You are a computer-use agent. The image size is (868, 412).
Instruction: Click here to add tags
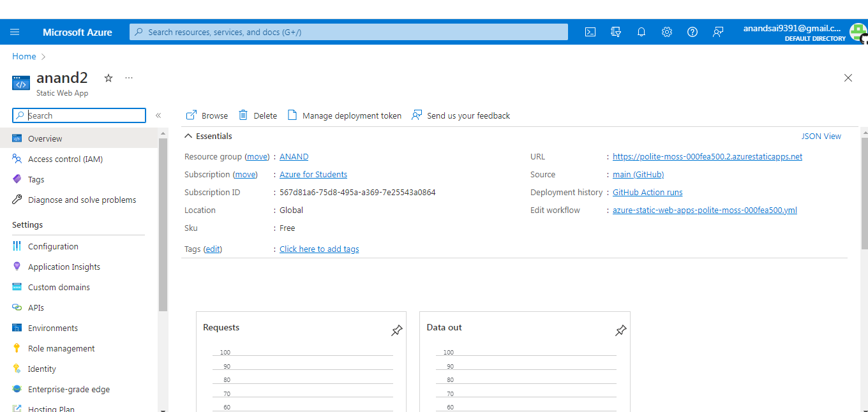(x=319, y=249)
